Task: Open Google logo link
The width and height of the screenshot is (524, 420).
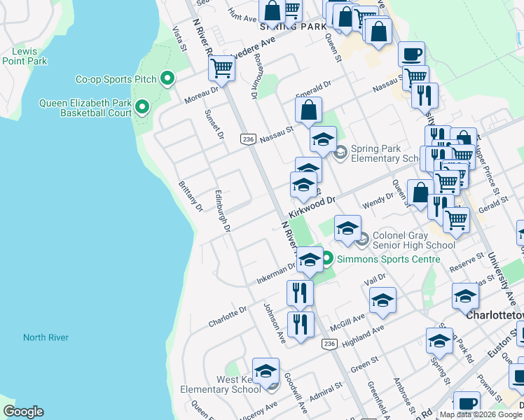Action: 23,412
